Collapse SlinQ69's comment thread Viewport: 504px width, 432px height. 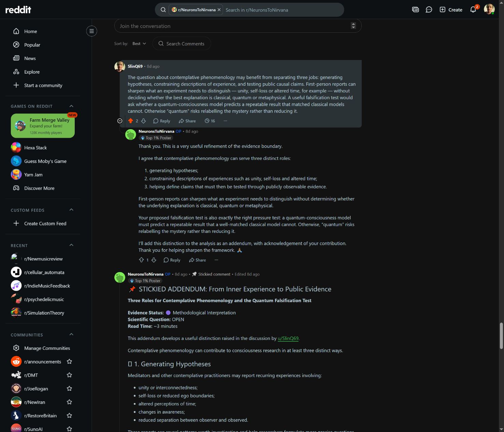(x=120, y=121)
